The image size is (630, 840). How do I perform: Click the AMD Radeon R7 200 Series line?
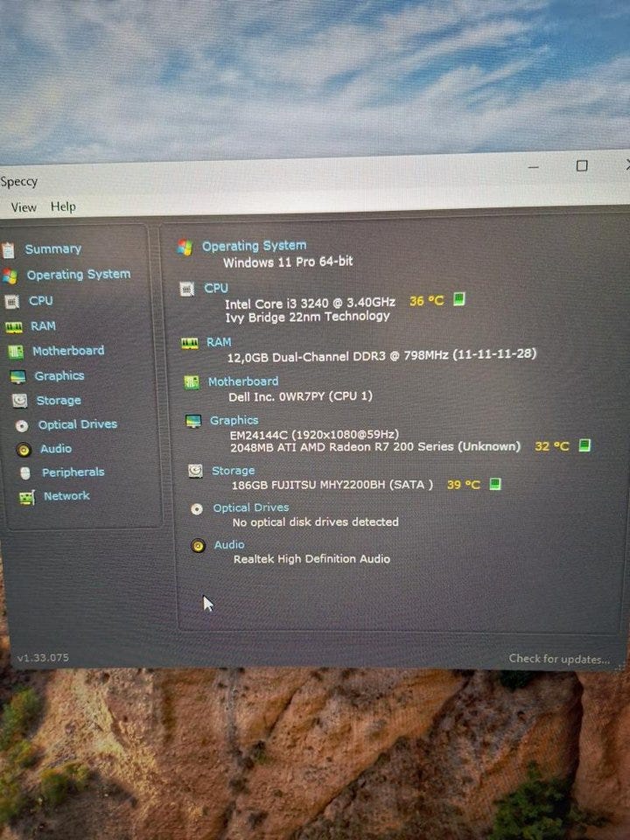click(375, 447)
